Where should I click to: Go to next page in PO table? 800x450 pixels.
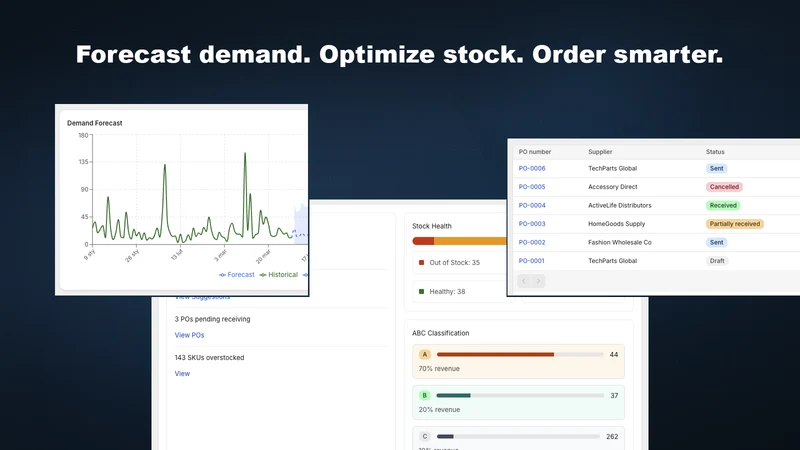pos(538,281)
